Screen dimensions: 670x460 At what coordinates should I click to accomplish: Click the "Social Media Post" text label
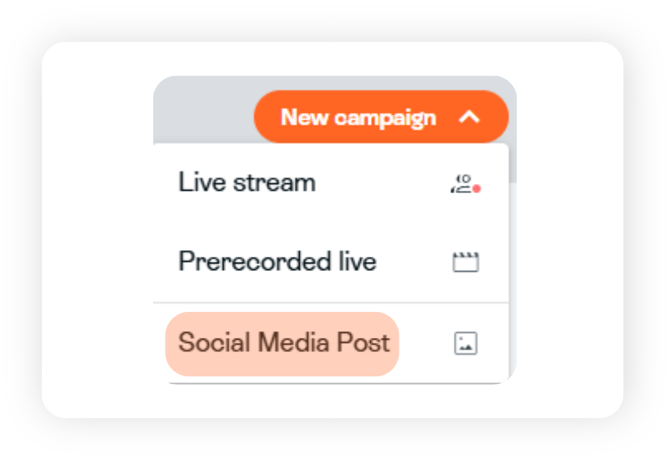pos(283,343)
